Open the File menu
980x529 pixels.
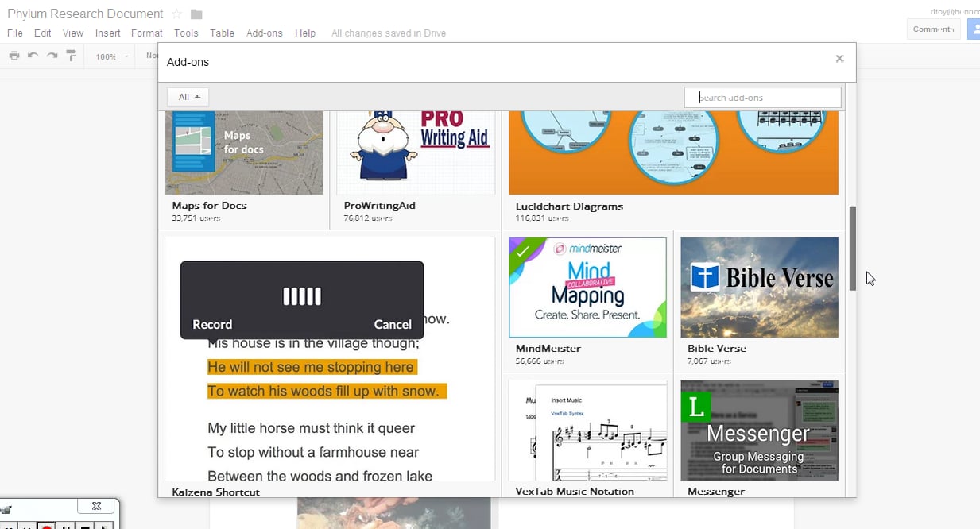[15, 33]
